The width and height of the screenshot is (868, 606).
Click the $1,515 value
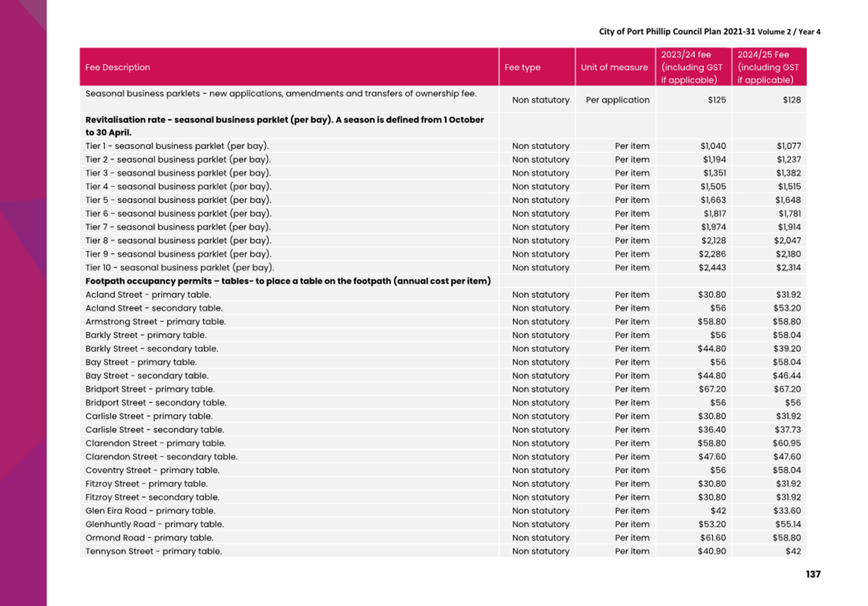(789, 187)
